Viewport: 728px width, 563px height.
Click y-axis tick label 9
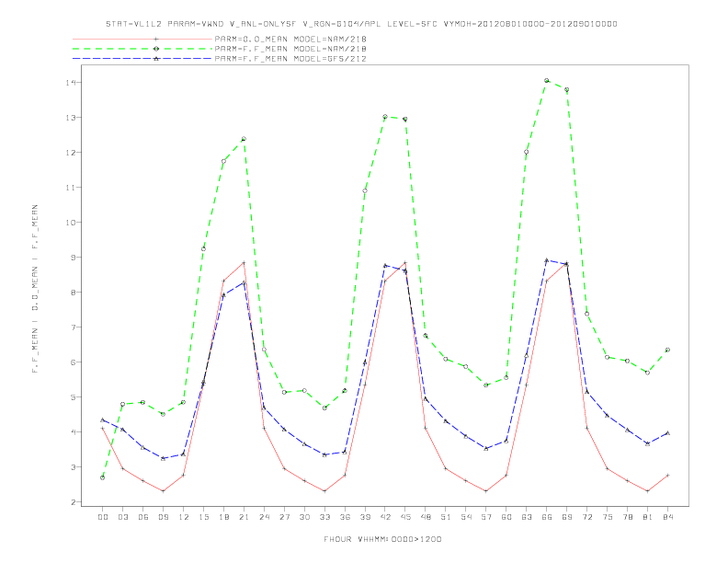click(x=74, y=258)
